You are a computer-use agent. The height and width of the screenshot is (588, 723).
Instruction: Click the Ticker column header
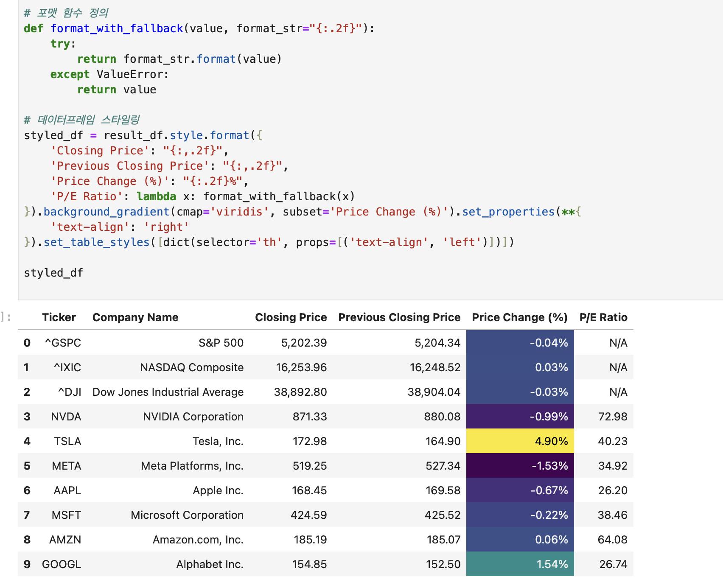coord(59,317)
